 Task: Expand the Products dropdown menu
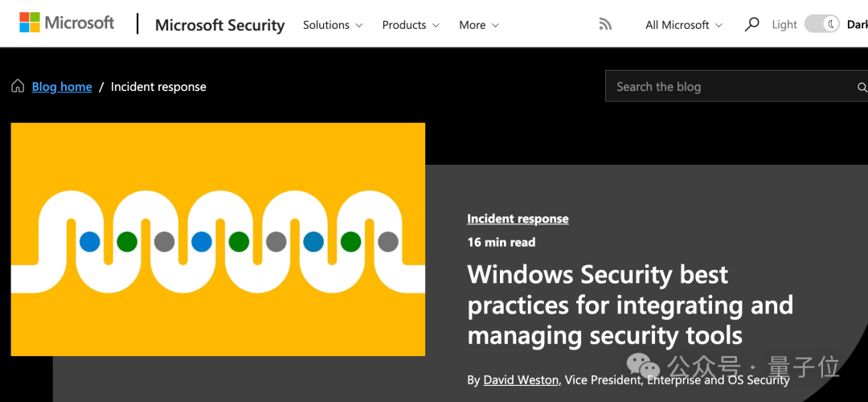coord(411,25)
